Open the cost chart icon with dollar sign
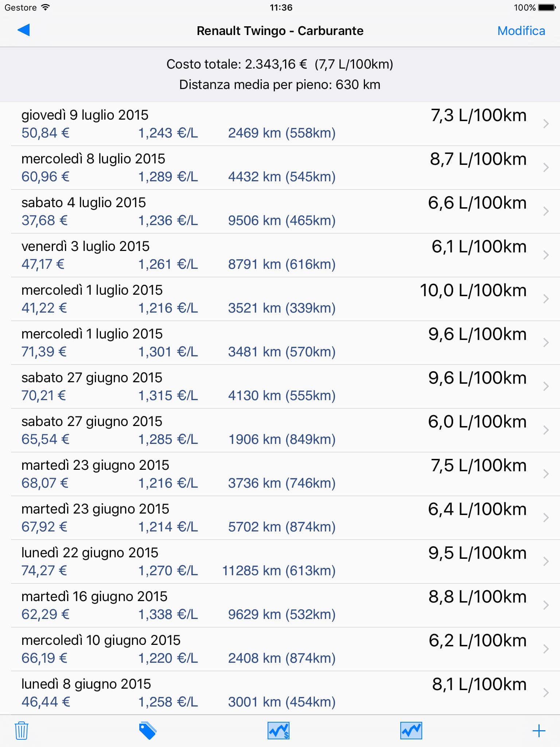This screenshot has width=560, height=747. [279, 731]
